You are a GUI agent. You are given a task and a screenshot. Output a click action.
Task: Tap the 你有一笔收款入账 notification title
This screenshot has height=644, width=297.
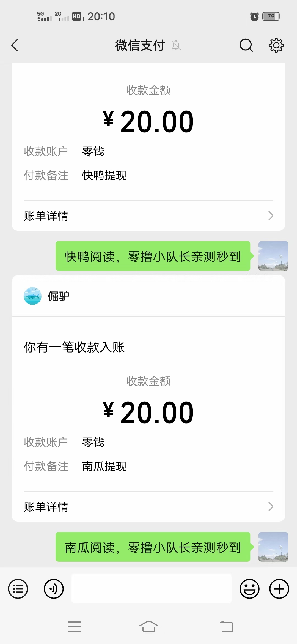pyautogui.click(x=74, y=347)
